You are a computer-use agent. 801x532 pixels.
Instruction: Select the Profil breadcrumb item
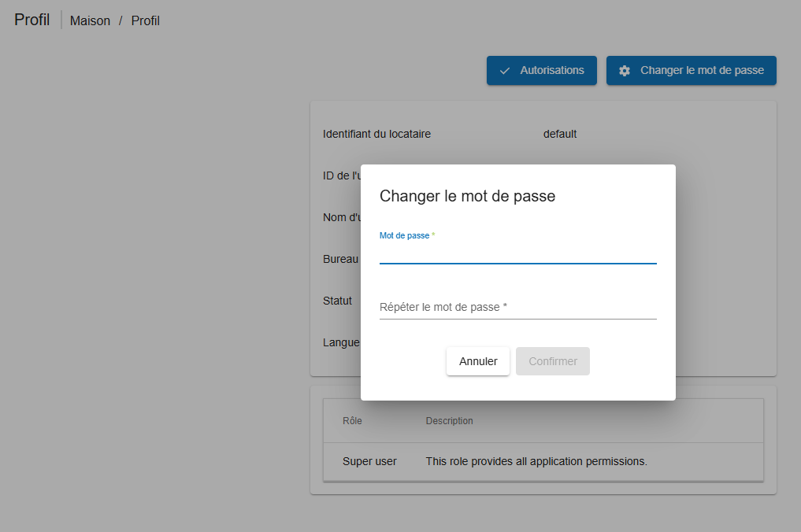pyautogui.click(x=145, y=21)
